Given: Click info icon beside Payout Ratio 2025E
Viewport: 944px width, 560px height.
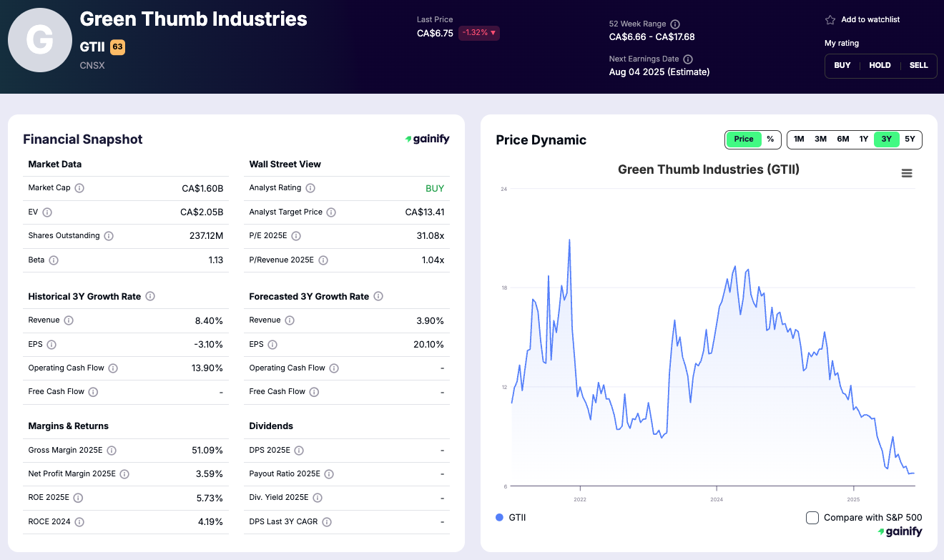Looking at the screenshot, I should 329,474.
